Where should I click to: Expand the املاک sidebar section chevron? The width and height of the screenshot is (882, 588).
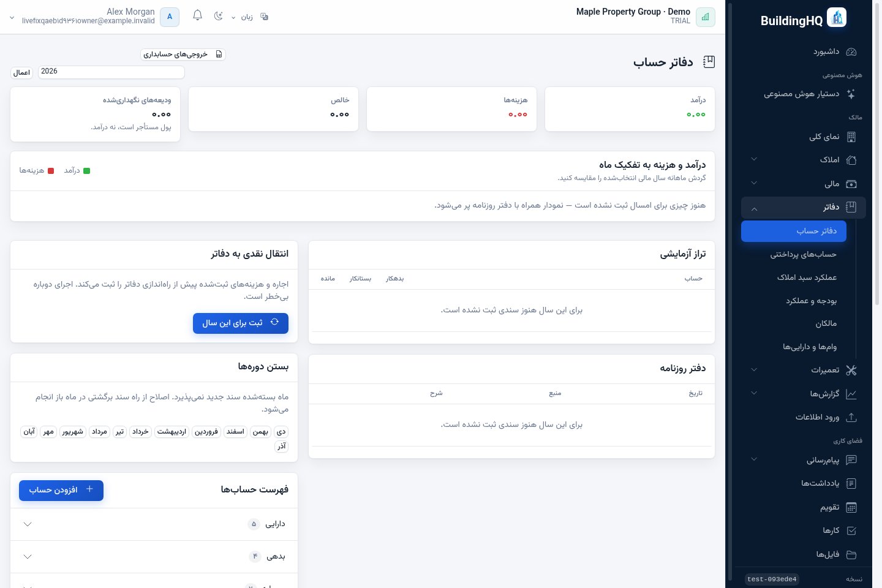tap(754, 160)
